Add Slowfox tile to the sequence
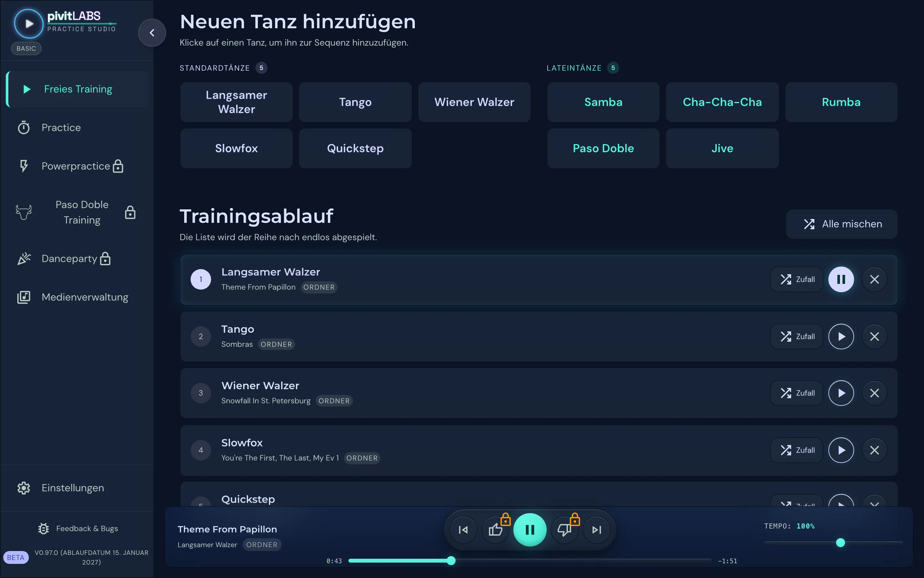 (x=236, y=148)
